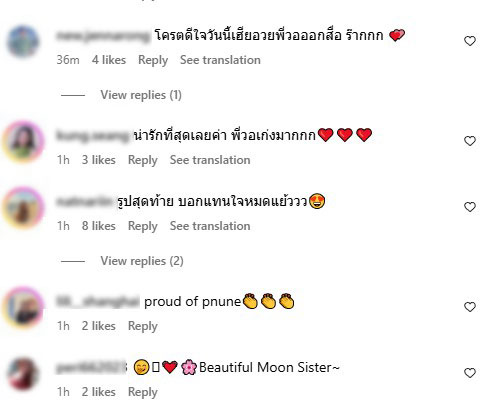Open the '8 likes' list
Screen dimensions: 486x417
pyautogui.click(x=99, y=226)
